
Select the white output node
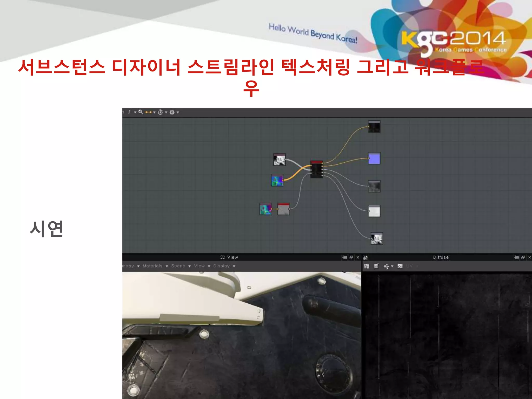(374, 211)
